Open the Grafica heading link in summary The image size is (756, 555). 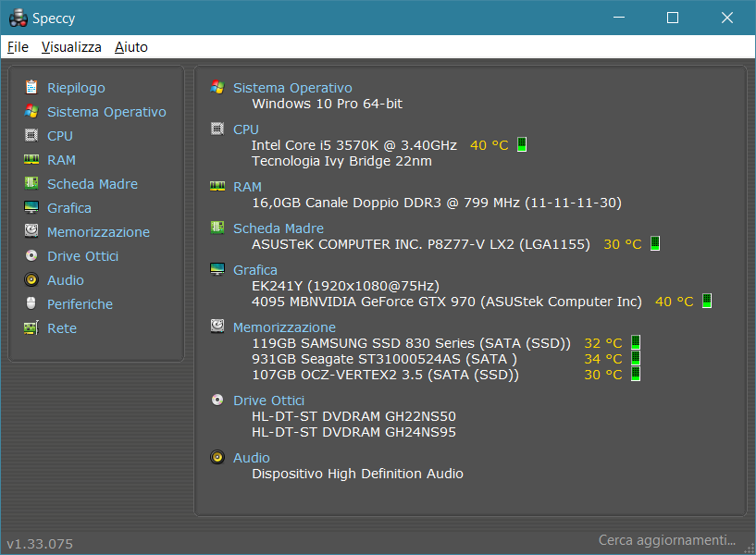coord(255,270)
